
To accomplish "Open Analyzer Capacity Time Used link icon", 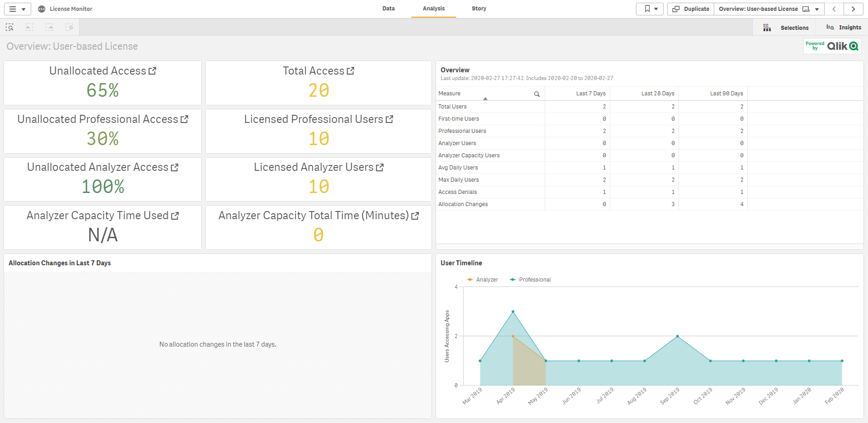I will click(175, 216).
